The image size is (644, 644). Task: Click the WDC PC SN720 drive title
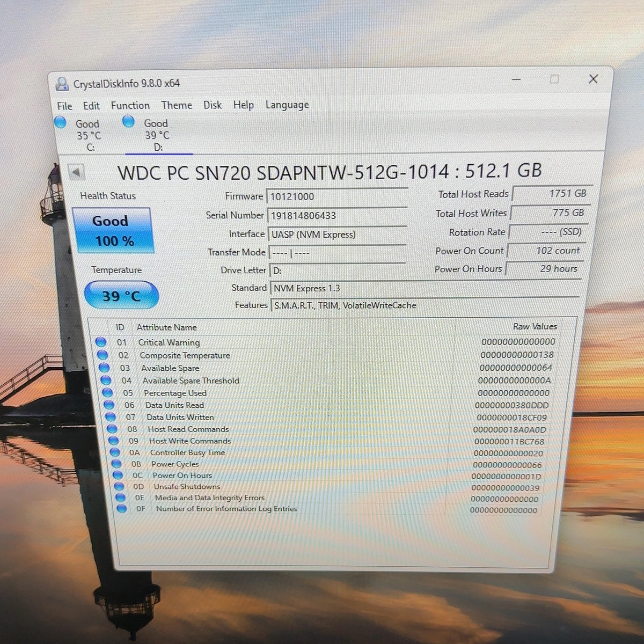tap(329, 172)
